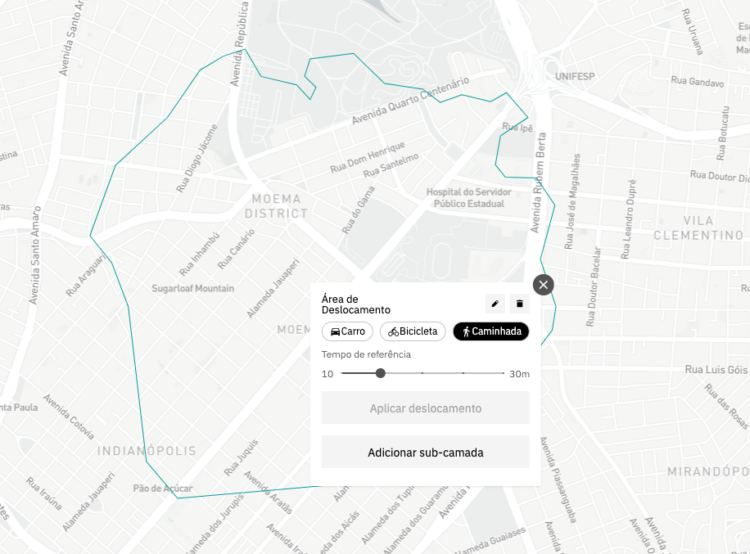Click the Moema District label
Viewport: 750px width, 554px height.
(x=276, y=206)
